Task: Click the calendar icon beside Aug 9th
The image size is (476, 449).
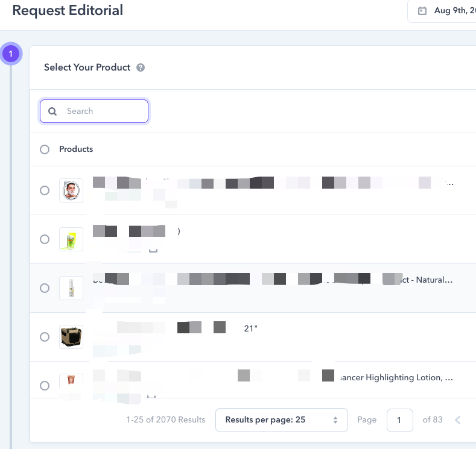Action: tap(422, 11)
